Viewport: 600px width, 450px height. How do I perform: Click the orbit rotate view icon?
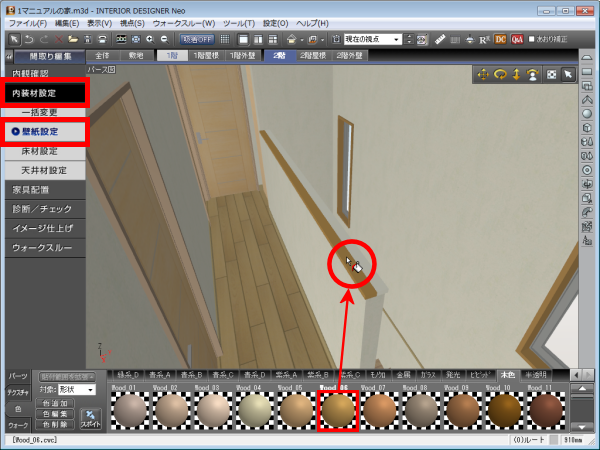click(x=502, y=74)
